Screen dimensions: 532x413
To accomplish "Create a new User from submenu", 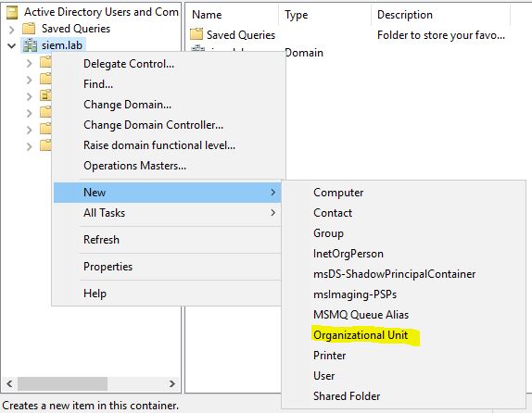I will [324, 376].
